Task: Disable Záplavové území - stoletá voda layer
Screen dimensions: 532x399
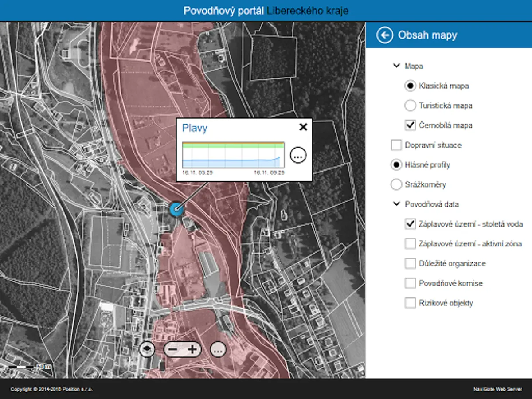Action: (410, 224)
